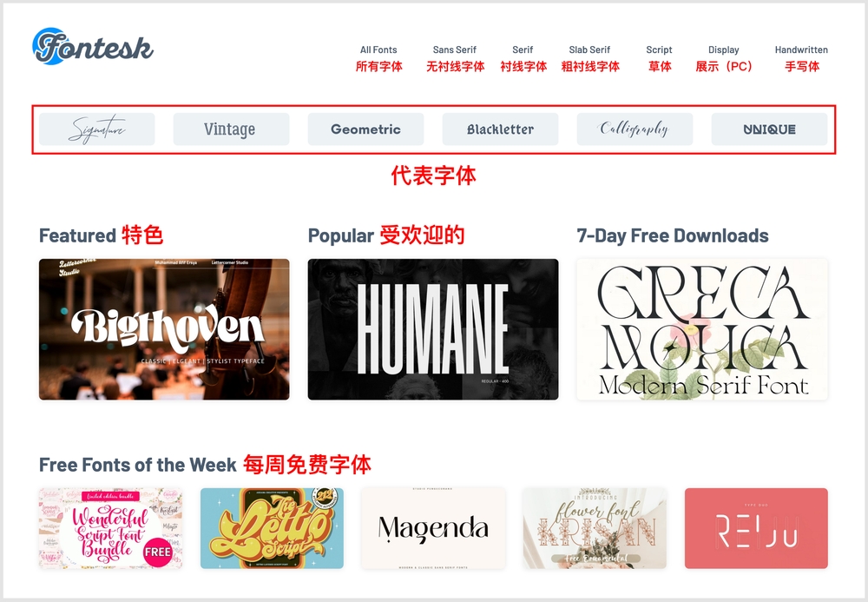Select the Vintage style button

tap(231, 129)
